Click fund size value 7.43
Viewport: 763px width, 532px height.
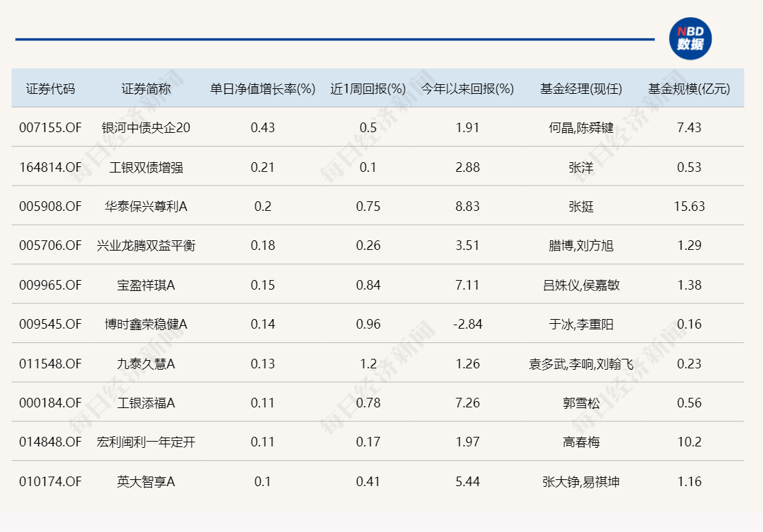pos(689,128)
